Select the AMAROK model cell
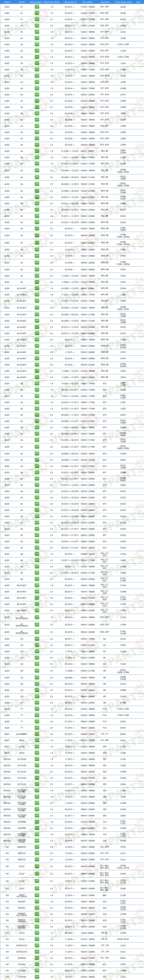Image resolution: width=144 pixels, height=980 pixels. point(22,847)
